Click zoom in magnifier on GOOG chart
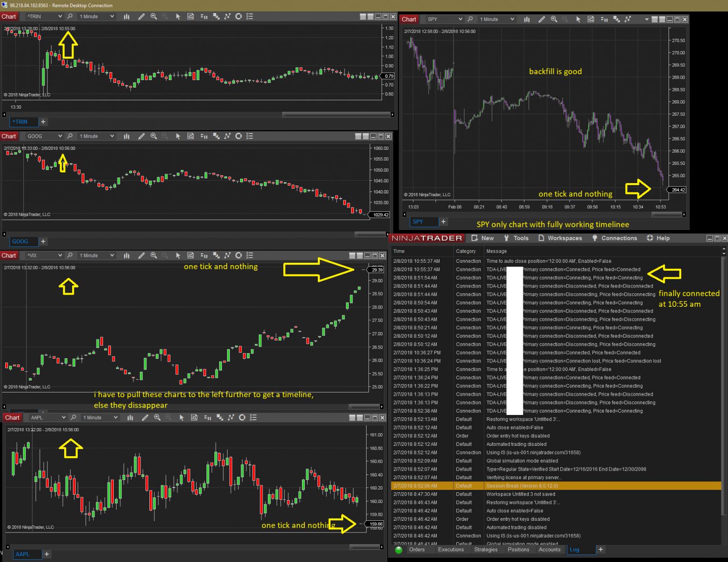This screenshot has height=562, width=728. coord(154,136)
